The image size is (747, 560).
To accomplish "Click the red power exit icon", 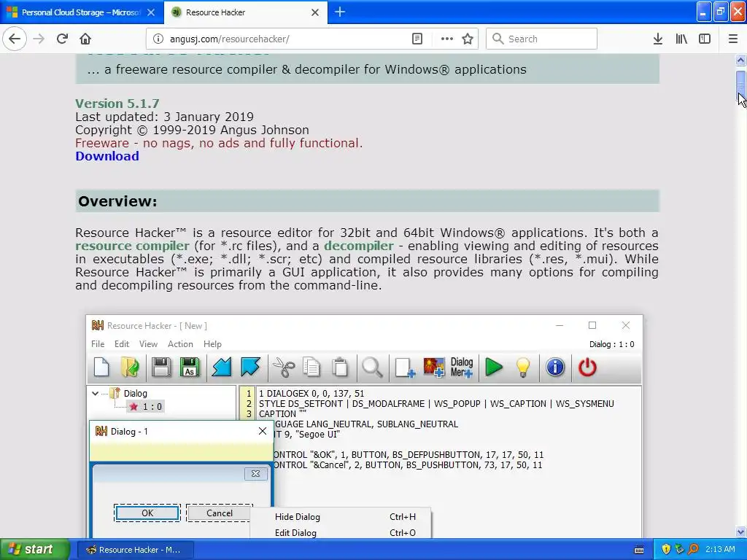I will coord(587,367).
